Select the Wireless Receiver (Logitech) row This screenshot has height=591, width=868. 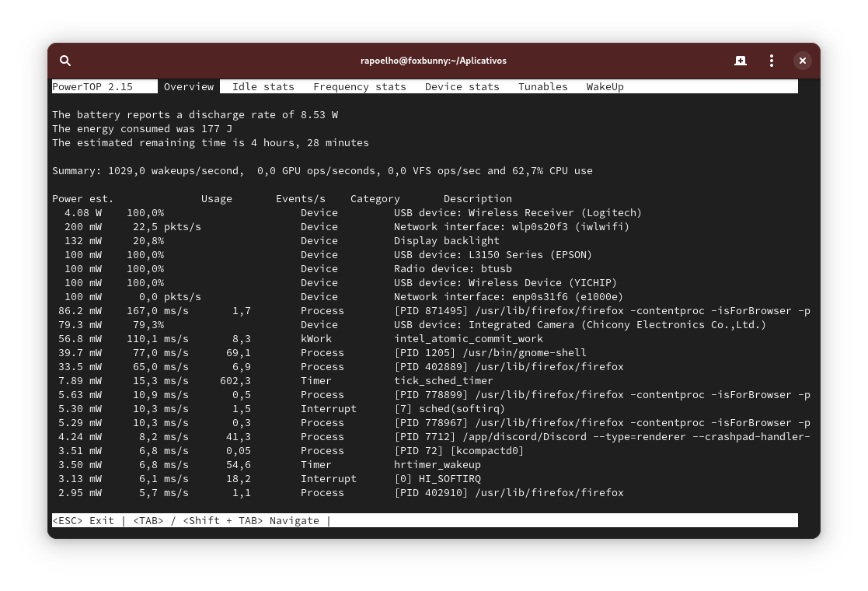[353, 213]
